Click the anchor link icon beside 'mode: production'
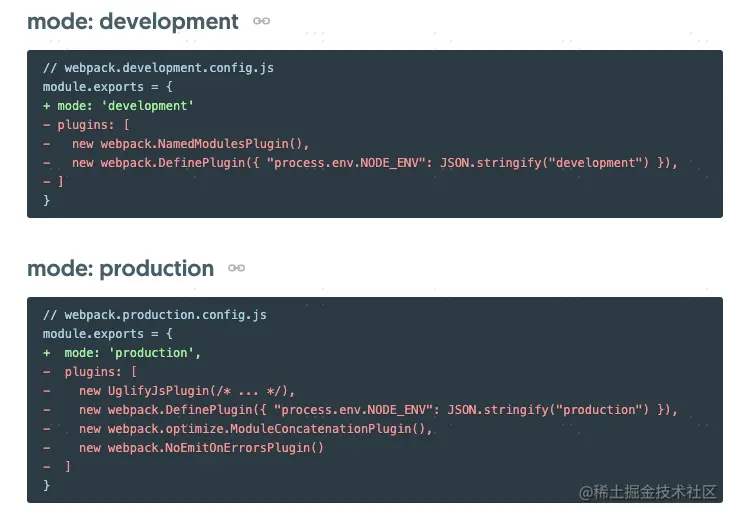 point(236,268)
